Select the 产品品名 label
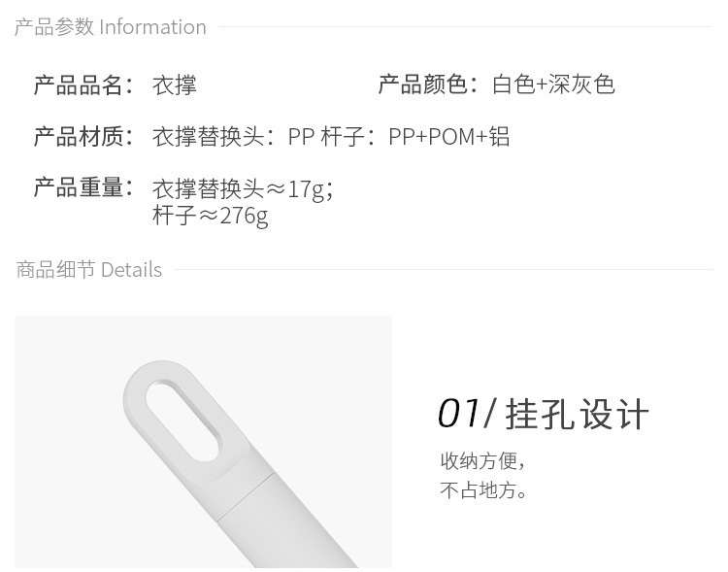Image resolution: width=728 pixels, height=572 pixels. point(83,85)
